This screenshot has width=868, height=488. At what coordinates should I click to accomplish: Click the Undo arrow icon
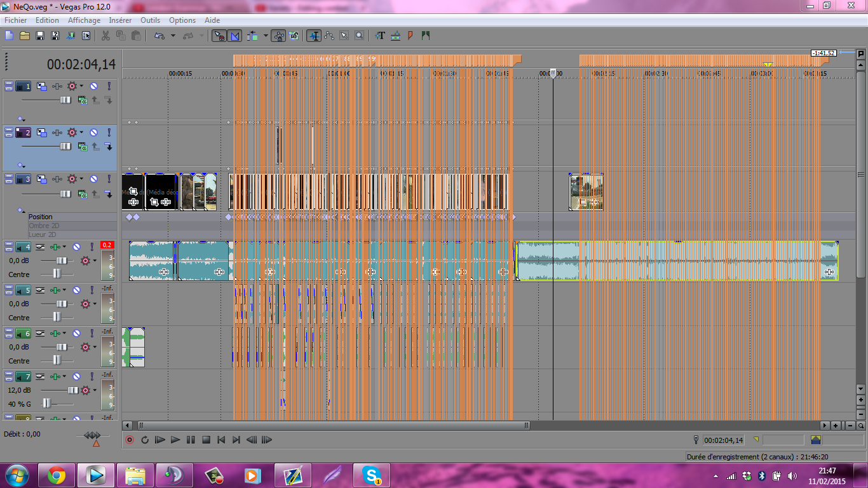click(159, 36)
